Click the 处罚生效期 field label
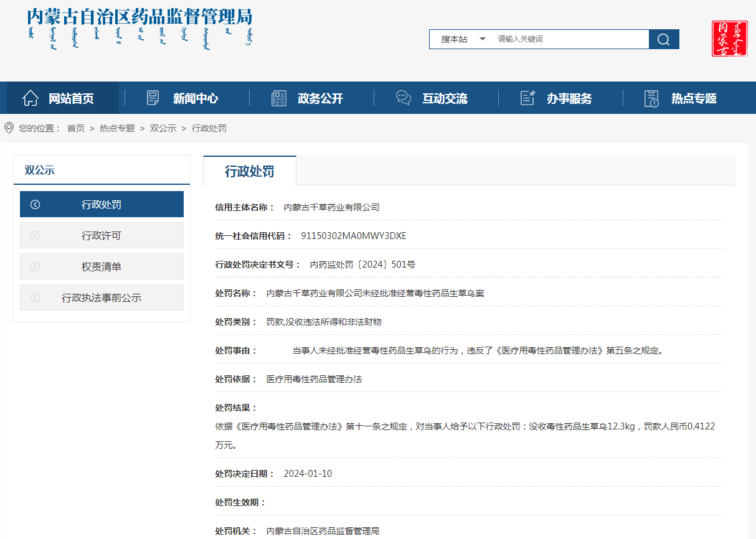 [x=240, y=502]
